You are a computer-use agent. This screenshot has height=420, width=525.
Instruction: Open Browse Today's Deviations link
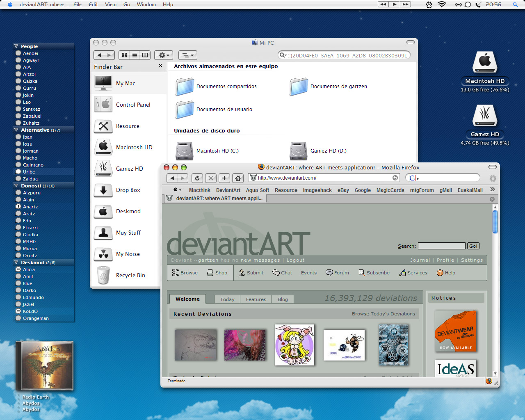click(x=383, y=314)
